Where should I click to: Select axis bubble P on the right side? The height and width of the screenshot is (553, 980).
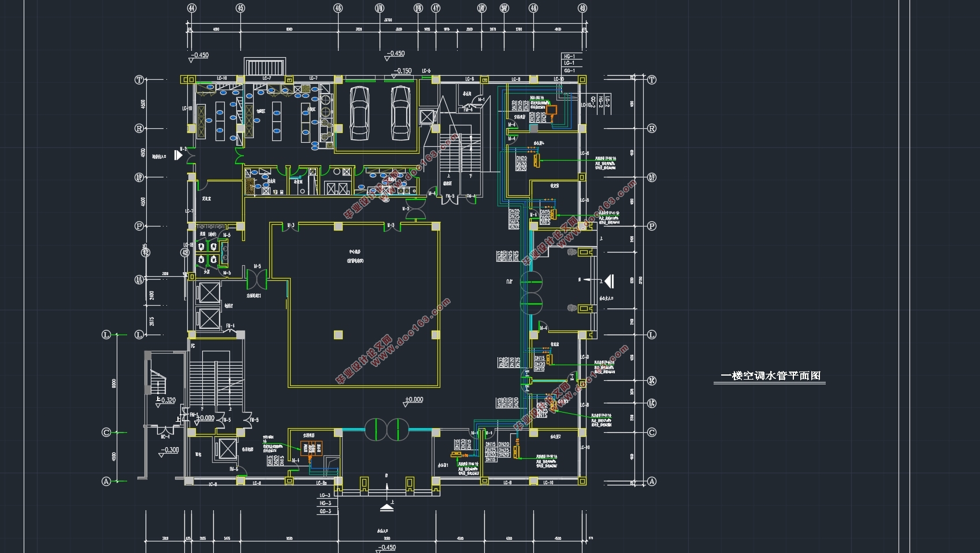click(652, 226)
